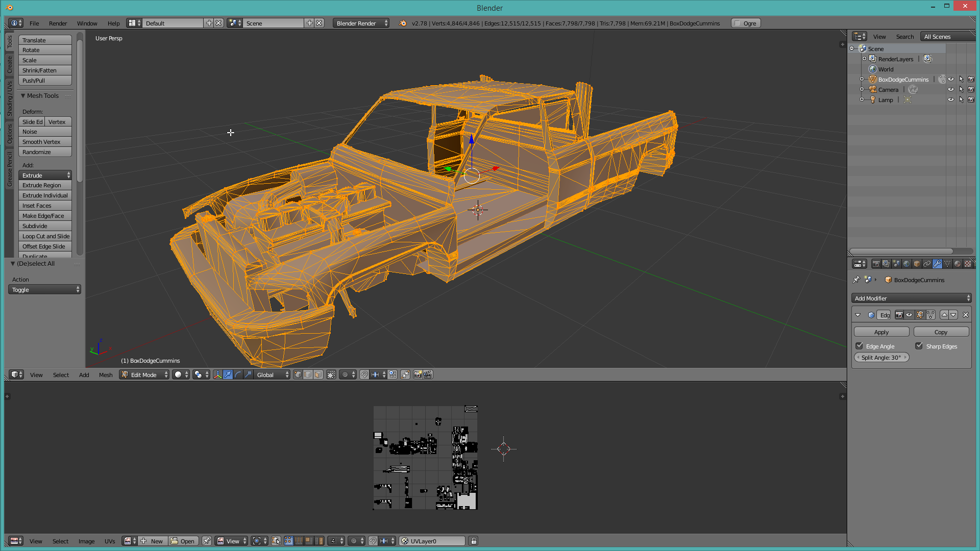The height and width of the screenshot is (551, 980).
Task: Open the Material properties tab icon
Action: 958,264
